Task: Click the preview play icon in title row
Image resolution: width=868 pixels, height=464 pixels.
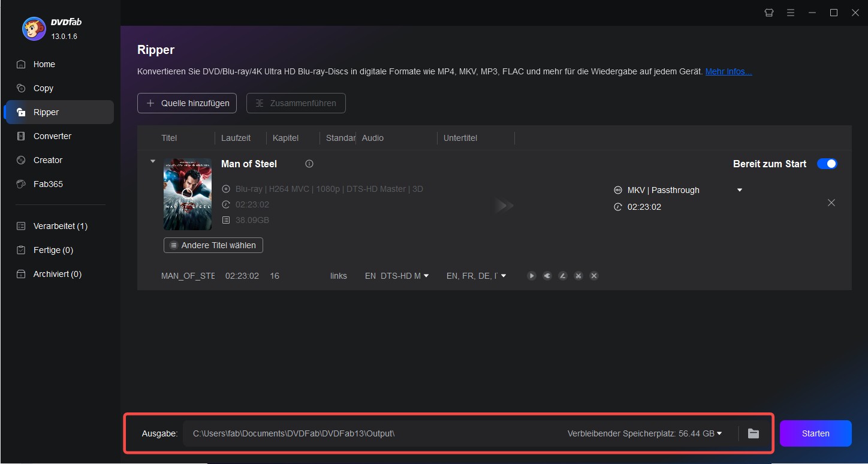Action: click(532, 276)
